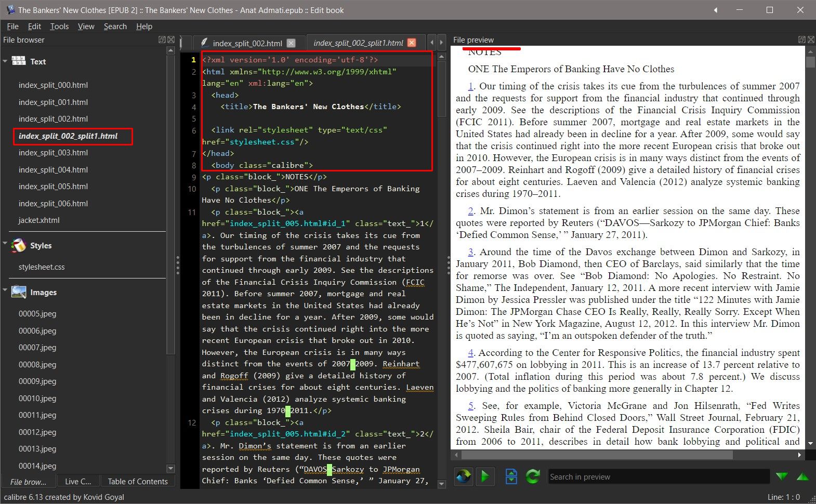
Task: Follow footnote link 3 in preview
Action: (x=471, y=252)
